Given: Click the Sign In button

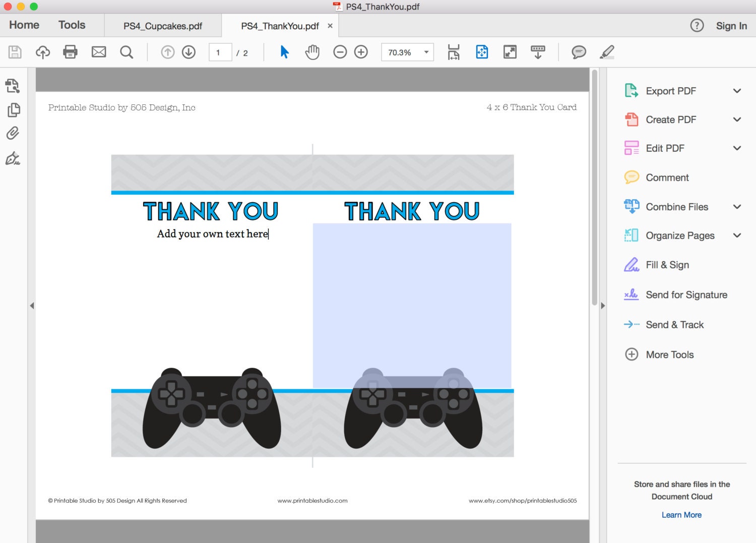Looking at the screenshot, I should click(731, 25).
